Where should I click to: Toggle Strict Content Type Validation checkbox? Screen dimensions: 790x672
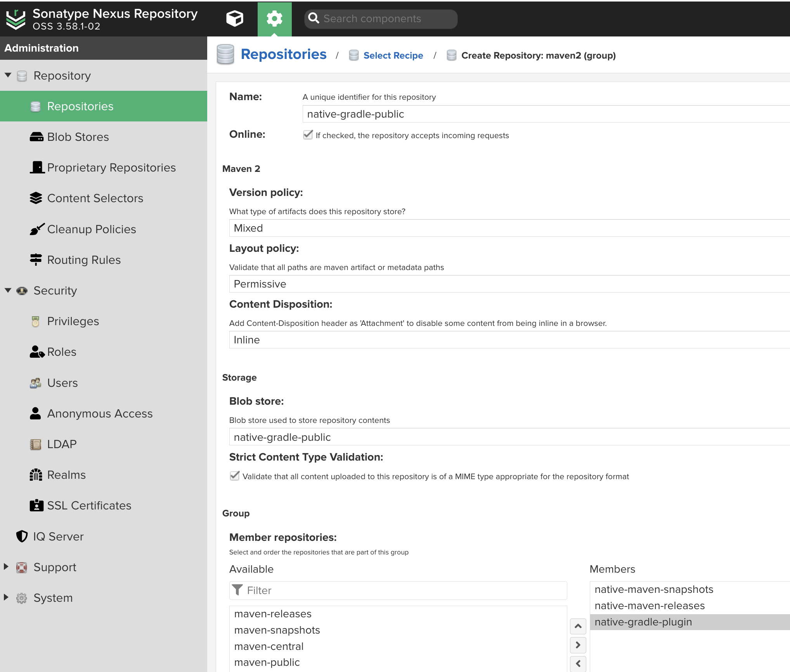[x=234, y=476]
